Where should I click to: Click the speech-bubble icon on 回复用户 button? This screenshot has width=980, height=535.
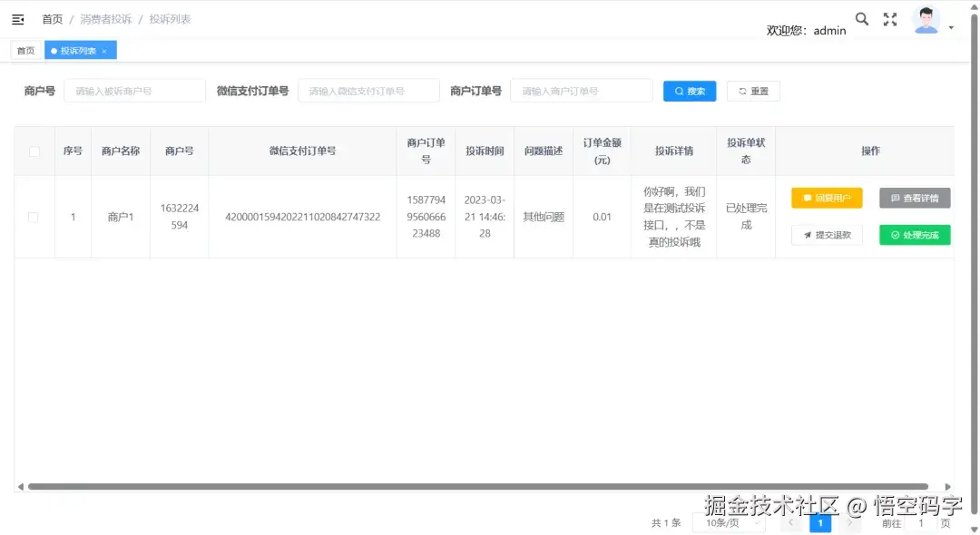[x=808, y=198]
